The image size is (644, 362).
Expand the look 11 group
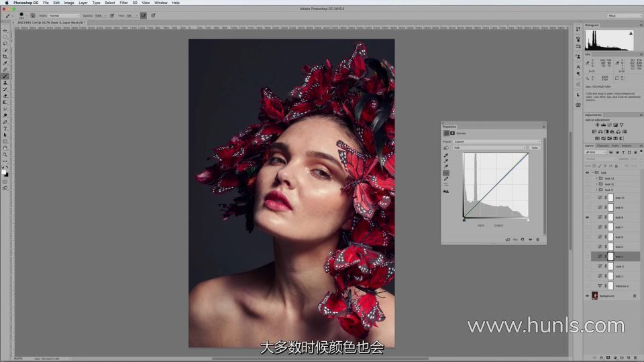tap(597, 190)
